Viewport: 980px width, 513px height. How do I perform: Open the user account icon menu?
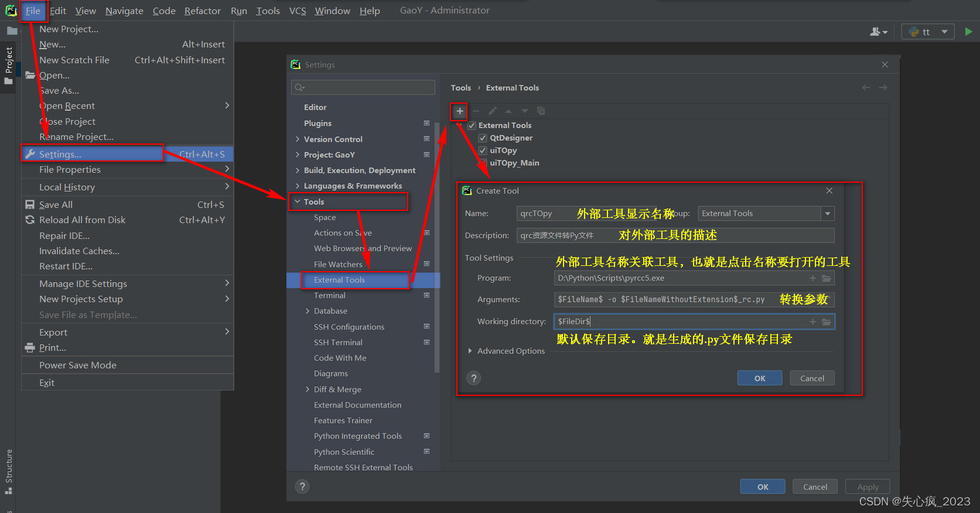coord(879,32)
